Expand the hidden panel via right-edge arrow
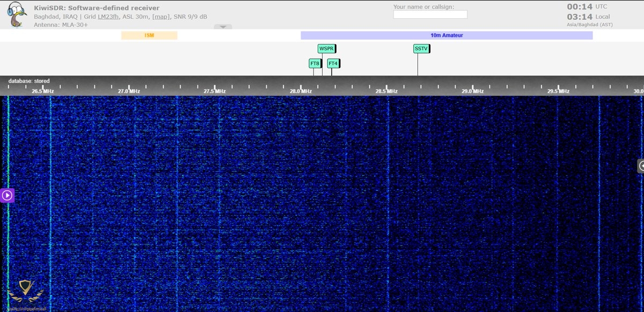644x312 pixels. [640, 166]
